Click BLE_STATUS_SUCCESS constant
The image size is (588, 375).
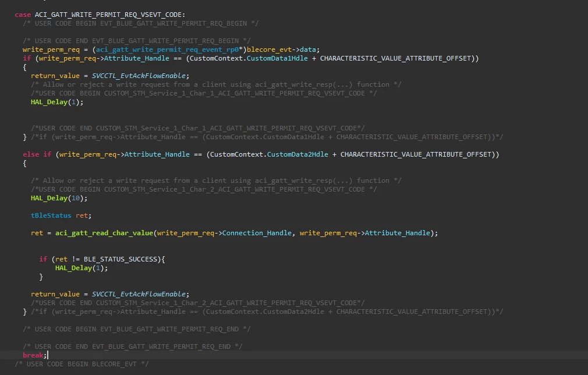tap(121, 259)
